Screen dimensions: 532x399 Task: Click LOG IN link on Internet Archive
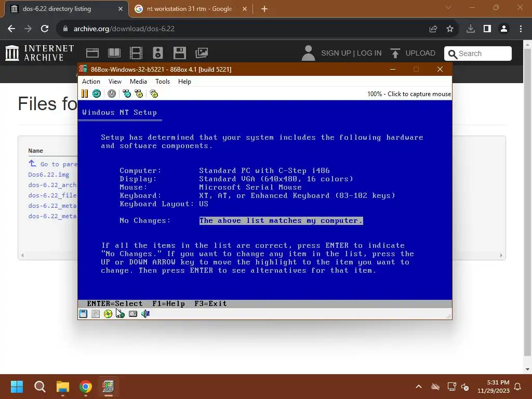pos(369,54)
